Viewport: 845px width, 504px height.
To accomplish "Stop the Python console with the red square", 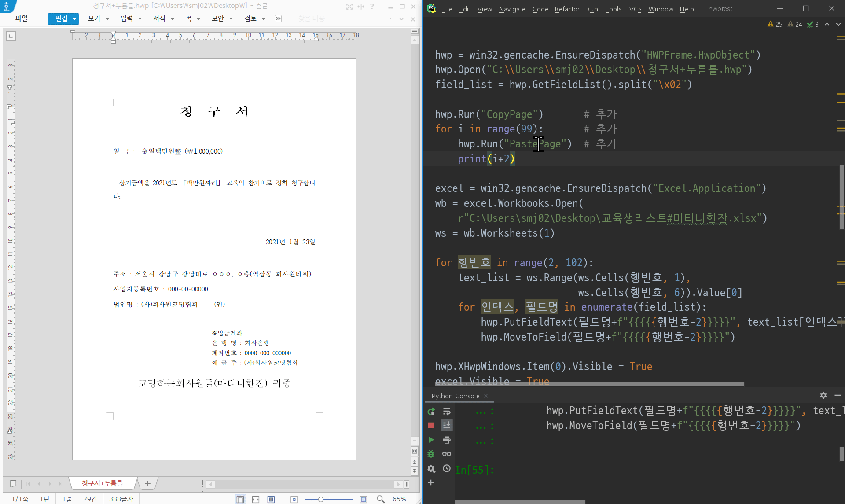I will 431,425.
